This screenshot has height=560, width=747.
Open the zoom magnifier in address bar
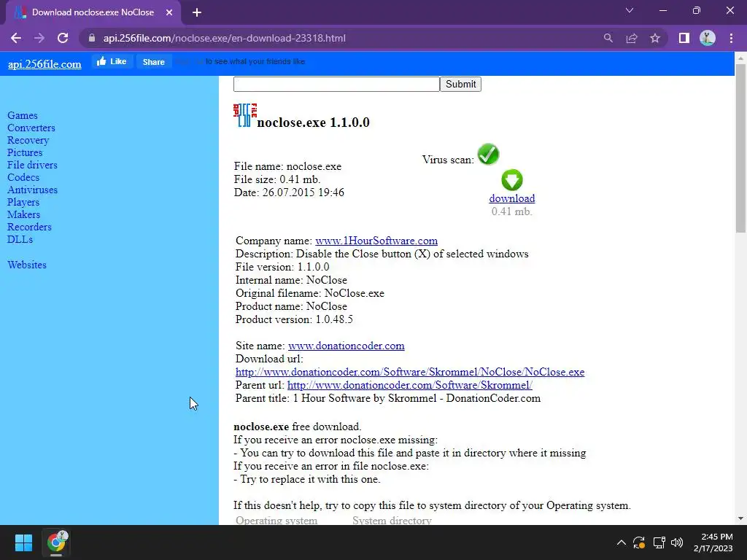[608, 38]
